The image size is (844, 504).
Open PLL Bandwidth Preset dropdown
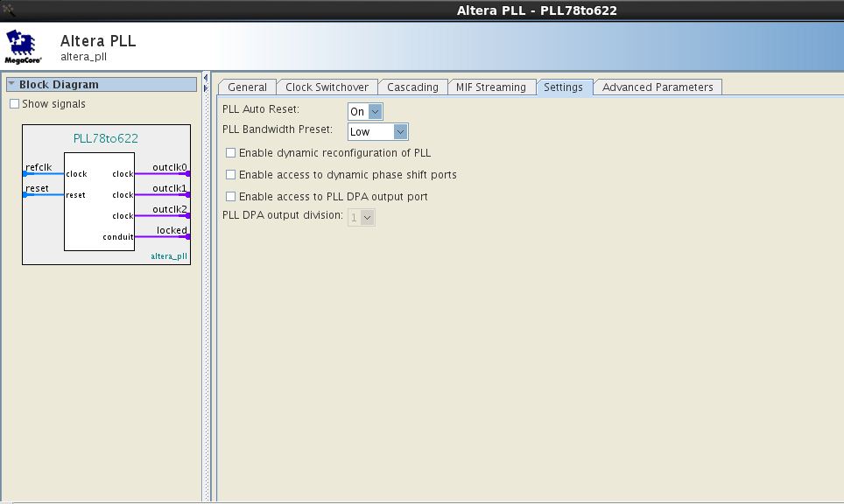tap(378, 132)
